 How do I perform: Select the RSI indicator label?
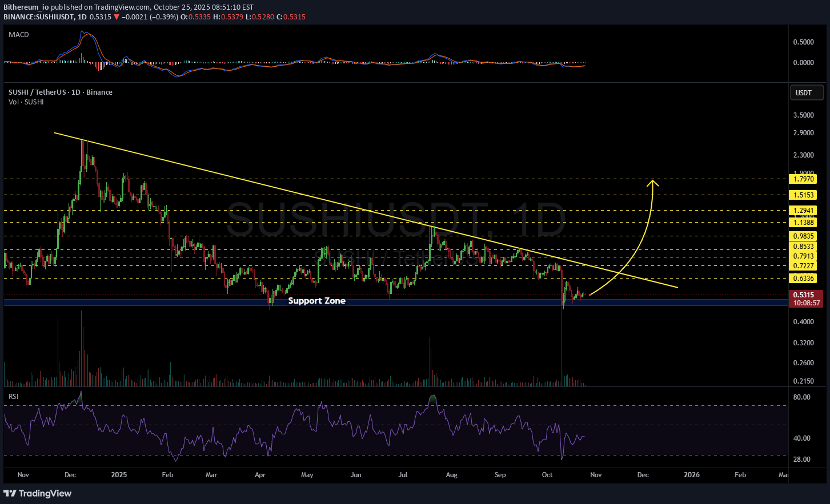[13, 396]
